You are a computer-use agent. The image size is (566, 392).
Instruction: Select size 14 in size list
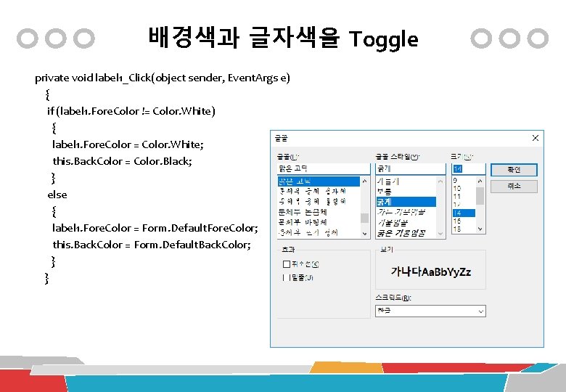click(x=464, y=213)
